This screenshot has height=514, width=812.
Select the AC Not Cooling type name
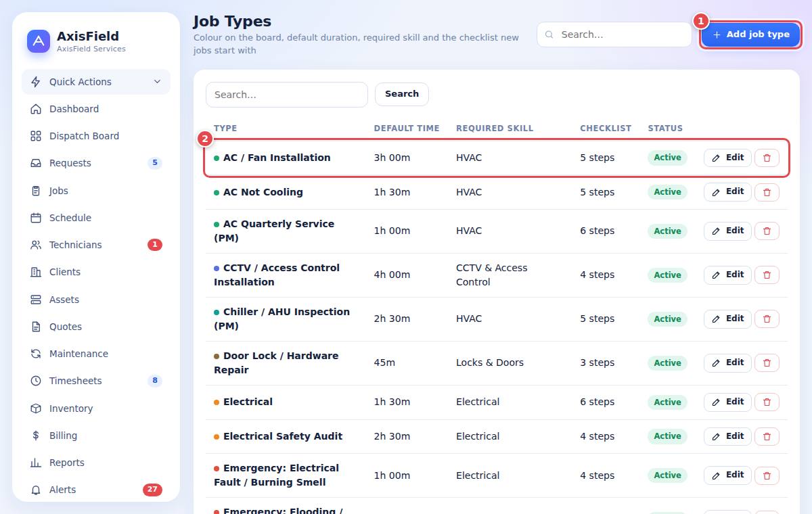(263, 192)
